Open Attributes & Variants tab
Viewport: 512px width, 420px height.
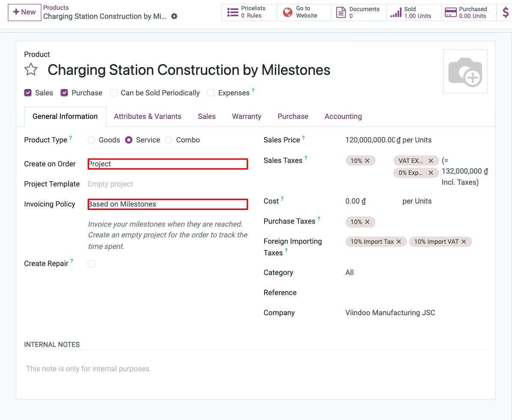(148, 116)
